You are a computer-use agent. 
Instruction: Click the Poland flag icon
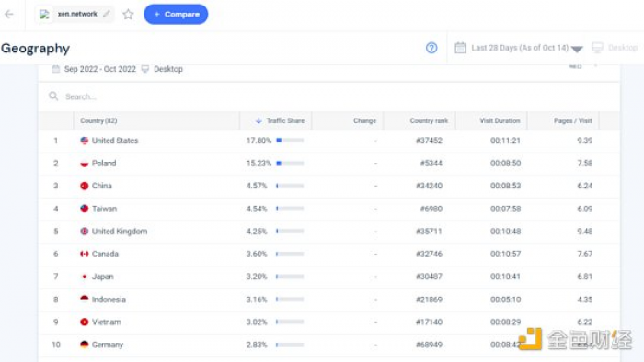[x=85, y=164]
